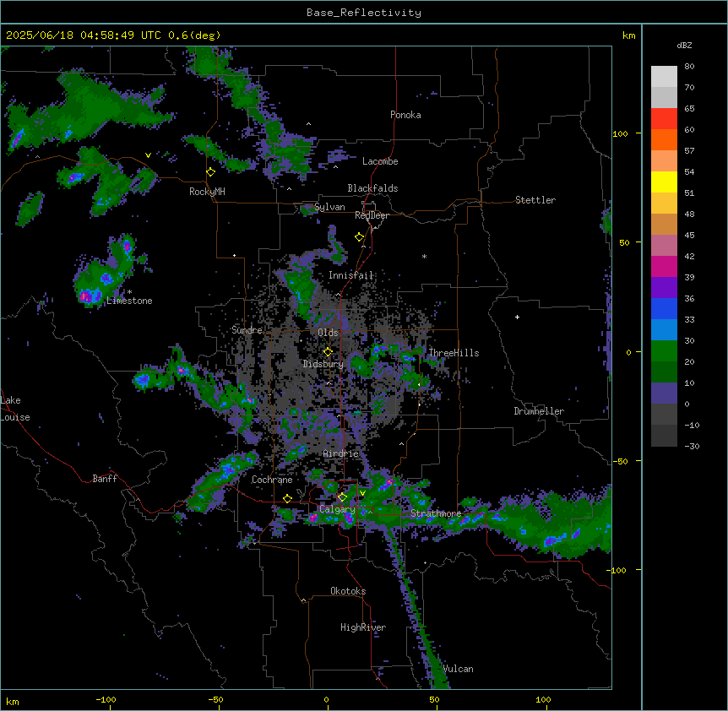
Task: Click the legend value 45
Action: [689, 236]
